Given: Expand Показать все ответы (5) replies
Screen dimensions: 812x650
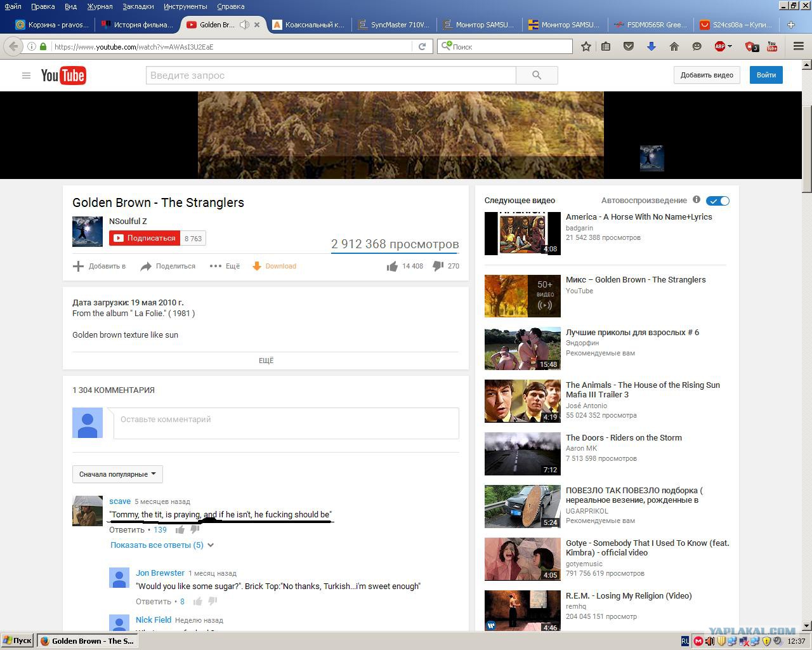Looking at the screenshot, I should (x=162, y=545).
